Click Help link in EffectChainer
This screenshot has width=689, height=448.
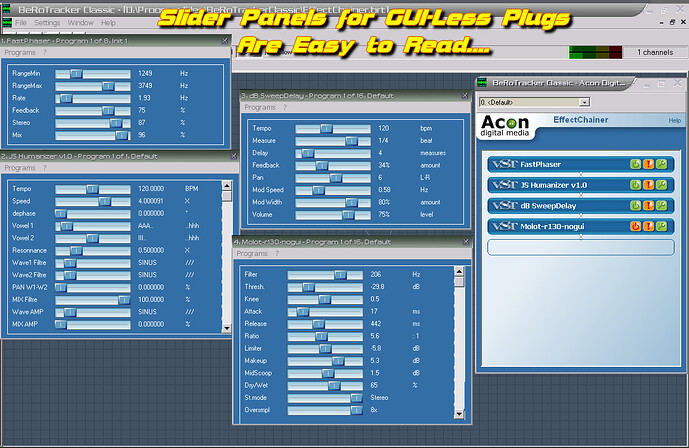(674, 120)
